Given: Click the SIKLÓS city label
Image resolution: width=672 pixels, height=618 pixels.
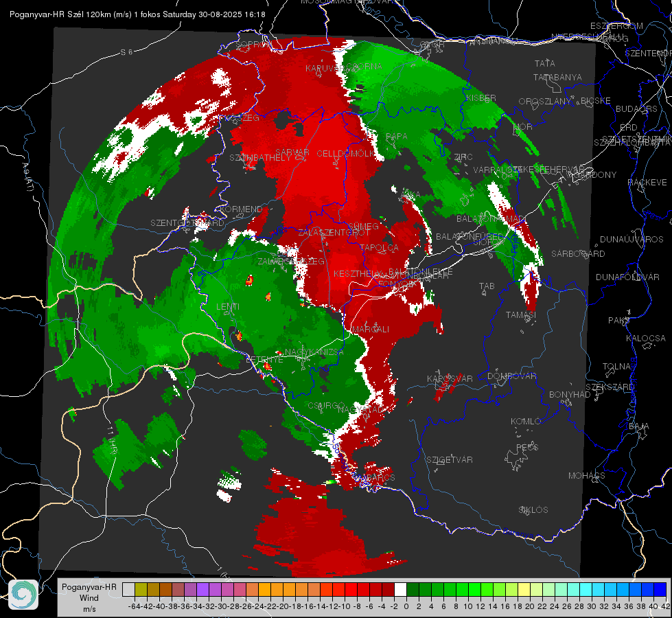Looking at the screenshot, I should pos(533,510).
